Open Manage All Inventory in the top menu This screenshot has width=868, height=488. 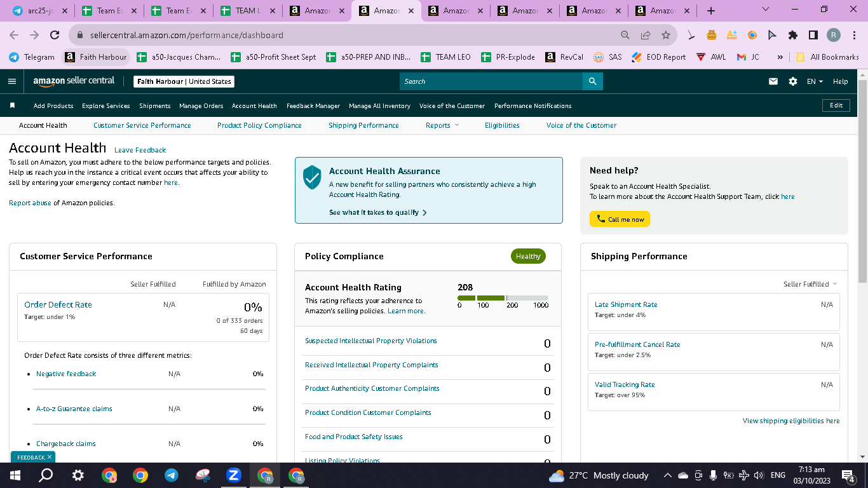tap(379, 105)
